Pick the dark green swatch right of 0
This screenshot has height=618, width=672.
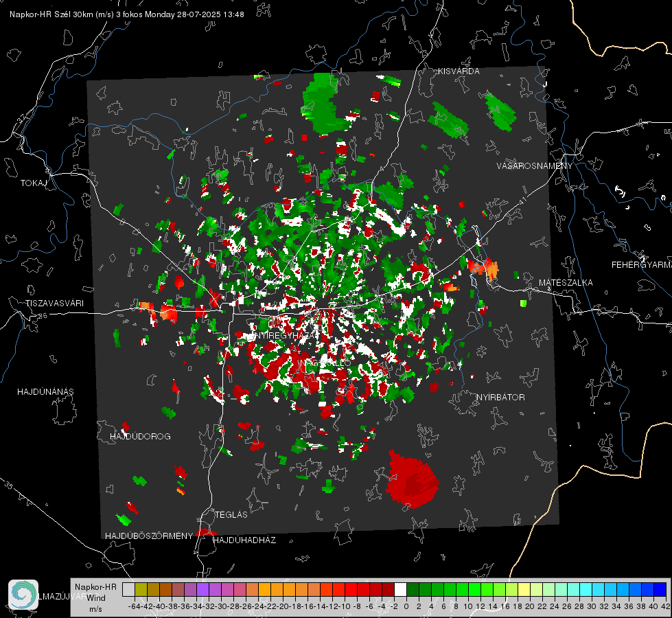click(413, 589)
